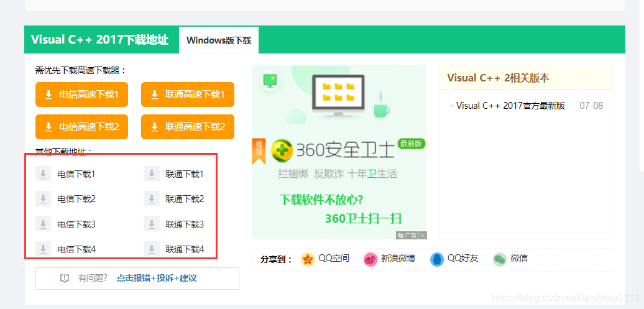Image resolution: width=644 pixels, height=309 pixels.
Task: Click the green monitor icon atop the ad
Action: [270, 80]
